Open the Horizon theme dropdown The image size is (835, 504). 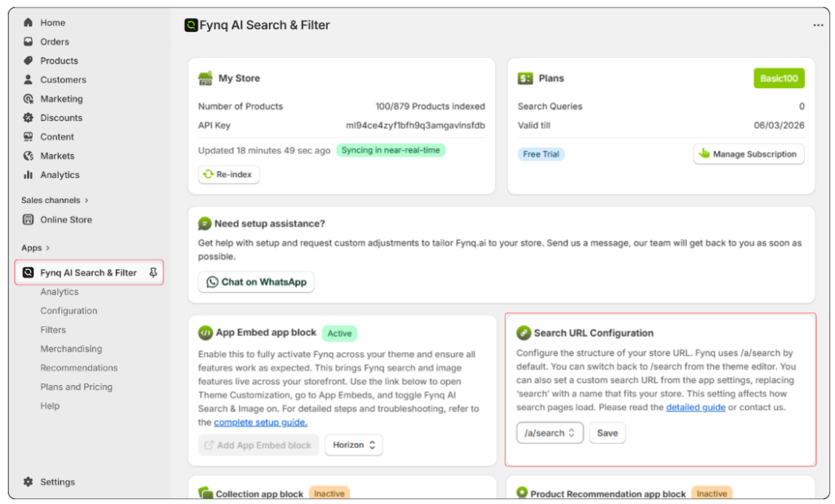pos(354,444)
